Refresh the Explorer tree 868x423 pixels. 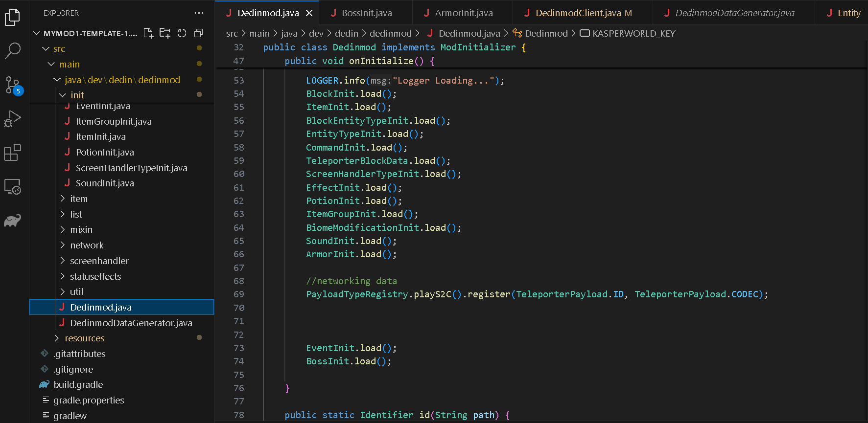(x=182, y=33)
